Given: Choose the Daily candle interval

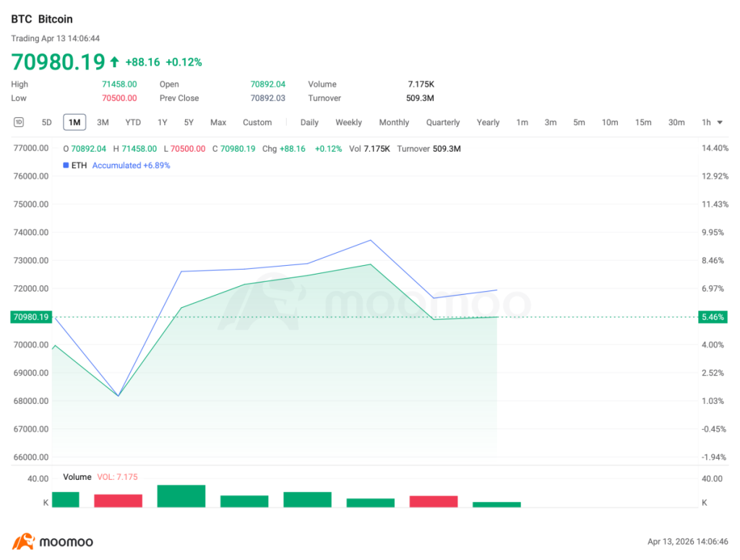Looking at the screenshot, I should pyautogui.click(x=309, y=122).
